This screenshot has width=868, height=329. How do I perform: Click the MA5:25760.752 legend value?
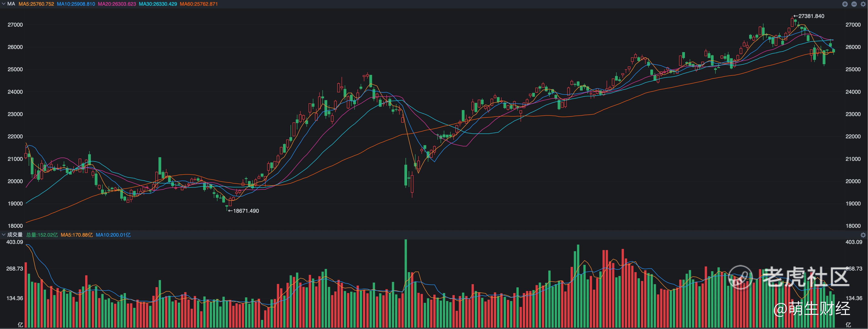click(x=36, y=4)
